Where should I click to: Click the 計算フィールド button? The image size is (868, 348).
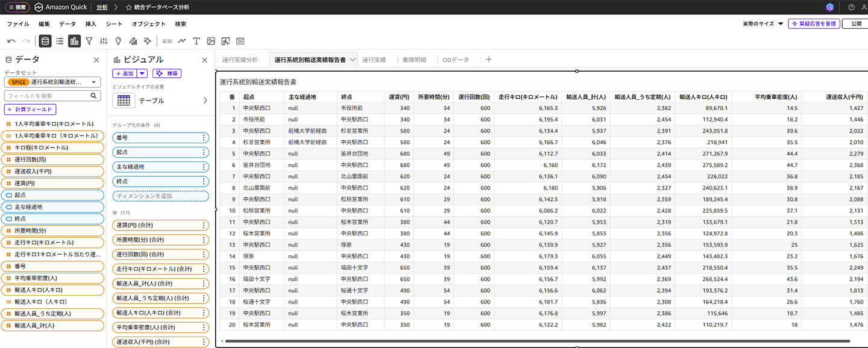[31, 109]
